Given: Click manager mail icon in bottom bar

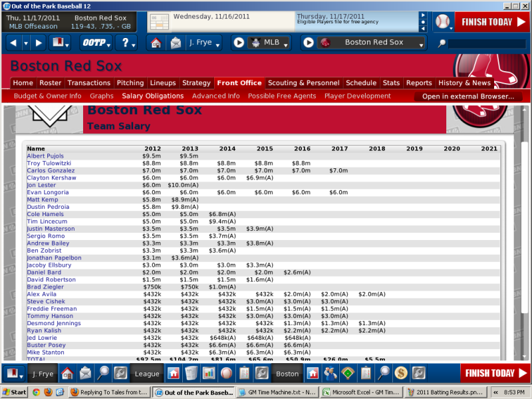Looking at the screenshot, I should (x=86, y=374).
